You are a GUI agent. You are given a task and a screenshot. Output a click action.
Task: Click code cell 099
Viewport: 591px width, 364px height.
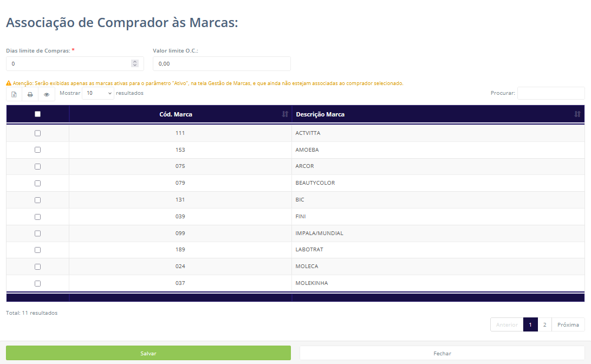tap(180, 233)
